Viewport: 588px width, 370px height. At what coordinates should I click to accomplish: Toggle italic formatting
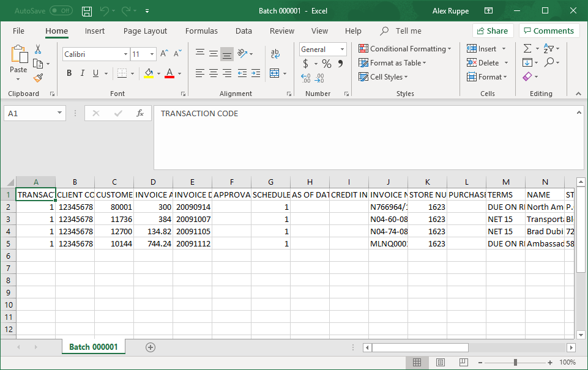(83, 73)
